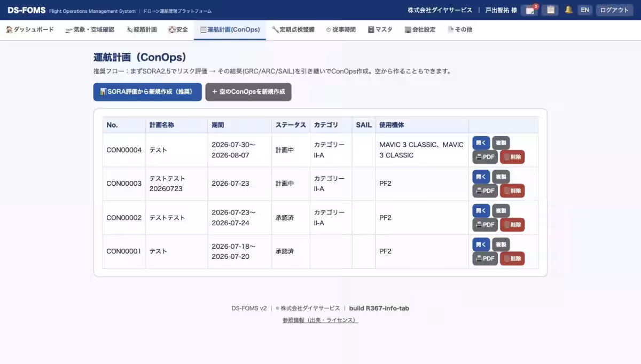Switch language with the EN button
The width and height of the screenshot is (641, 364).
(x=585, y=10)
